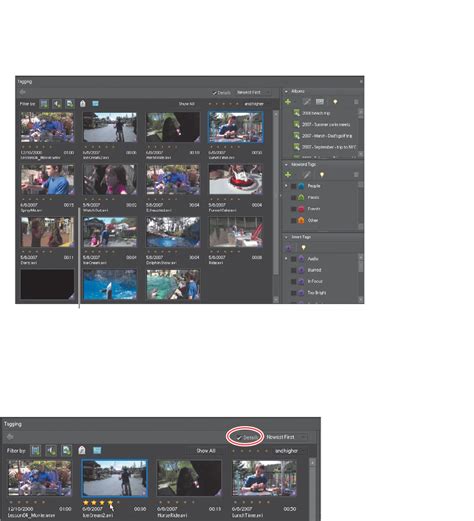474x521 pixels.
Task: Check the box next to the In Focus smart tag
Action: (x=293, y=282)
